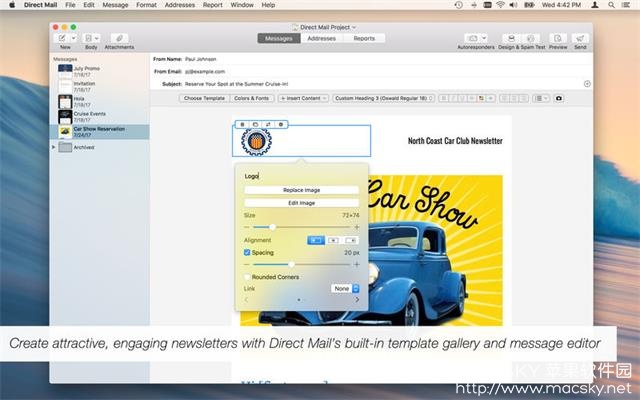Click the Spacing slider plus icon
Image resolution: width=640 pixels, height=400 pixels.
357,264
